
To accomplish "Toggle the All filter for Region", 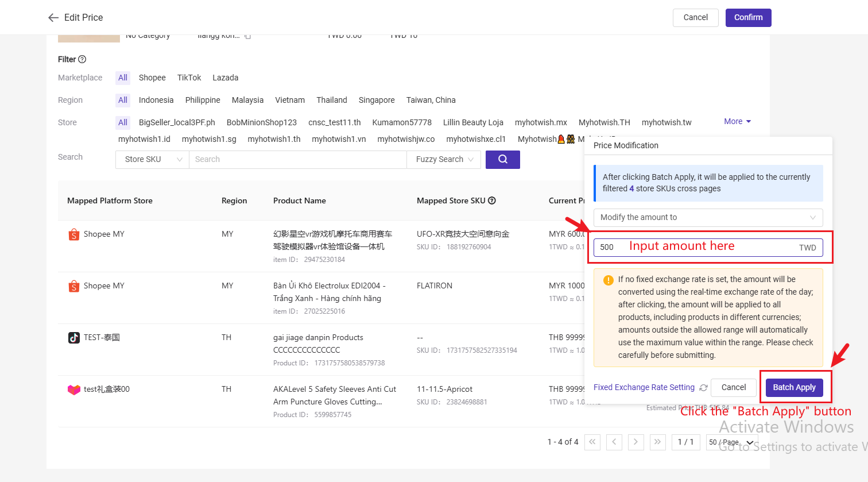I will (122, 99).
